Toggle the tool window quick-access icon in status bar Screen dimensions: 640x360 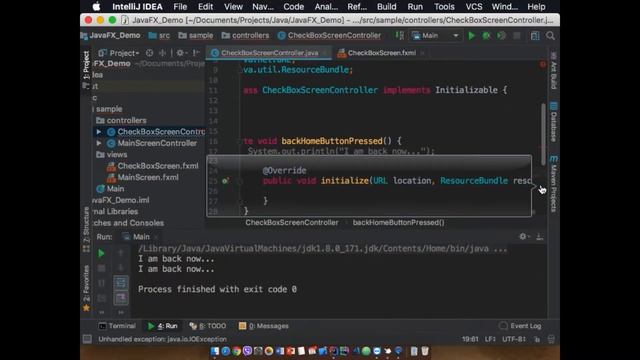[87, 339]
